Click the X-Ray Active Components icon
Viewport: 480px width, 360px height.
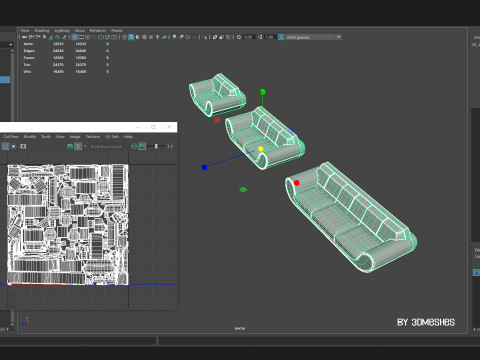click(221, 37)
